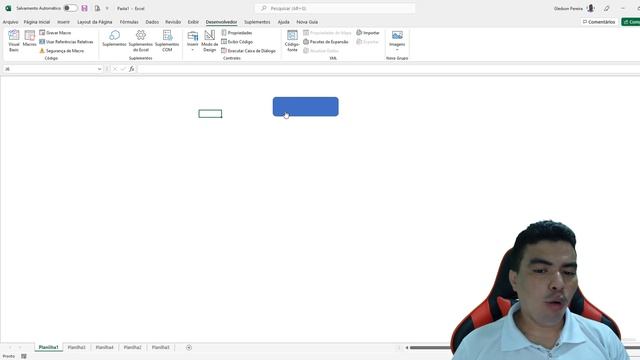The height and width of the screenshot is (360, 640).
Task: Open XML Código-fonte pane
Action: point(292,41)
